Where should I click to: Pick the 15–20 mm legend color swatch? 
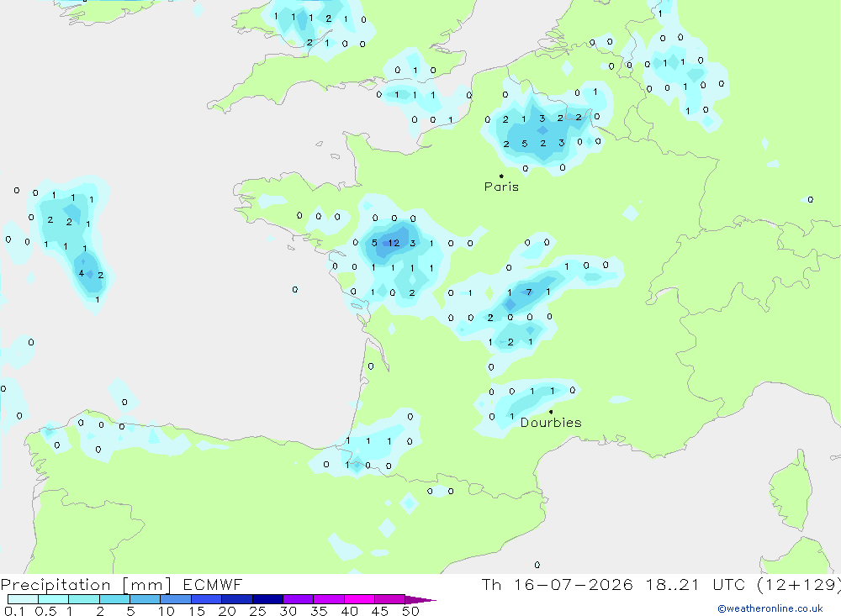coord(206,599)
